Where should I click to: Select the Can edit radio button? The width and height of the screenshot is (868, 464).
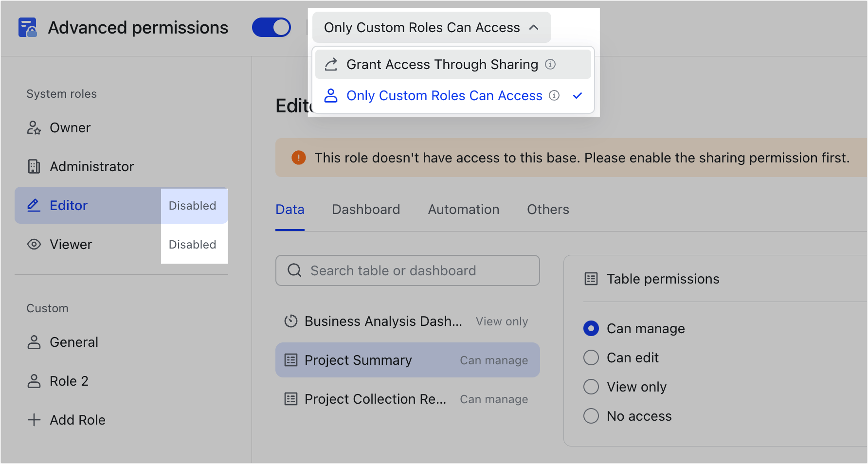point(591,357)
